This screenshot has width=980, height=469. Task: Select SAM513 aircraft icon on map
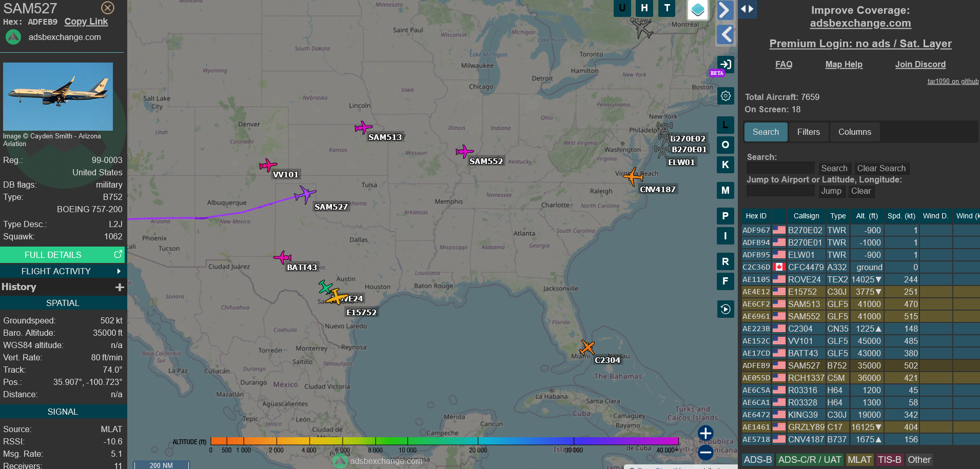363,127
